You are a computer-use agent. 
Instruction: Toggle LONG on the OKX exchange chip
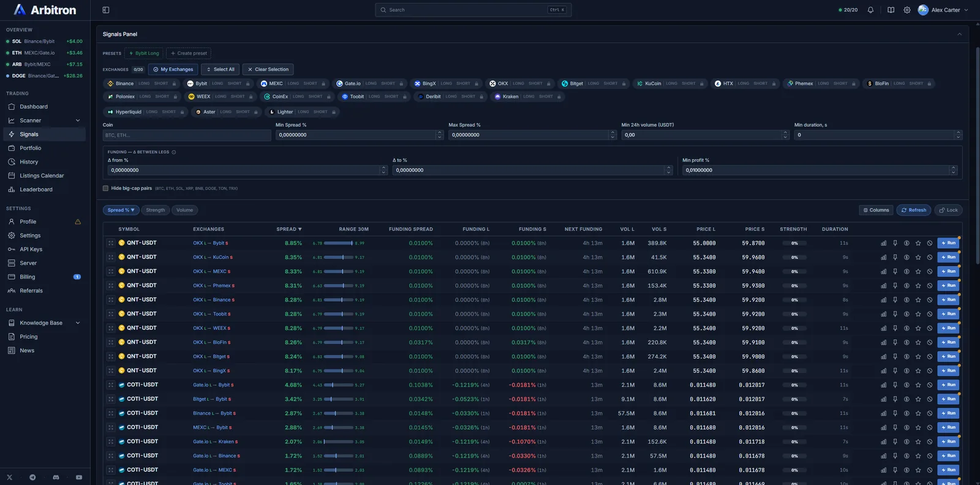pyautogui.click(x=518, y=83)
